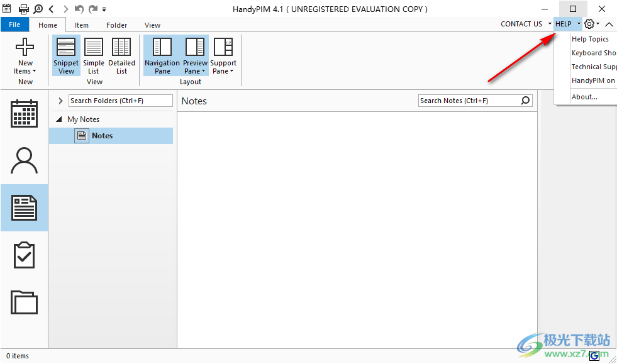Open the Folders module in the sidebar

pyautogui.click(x=24, y=302)
